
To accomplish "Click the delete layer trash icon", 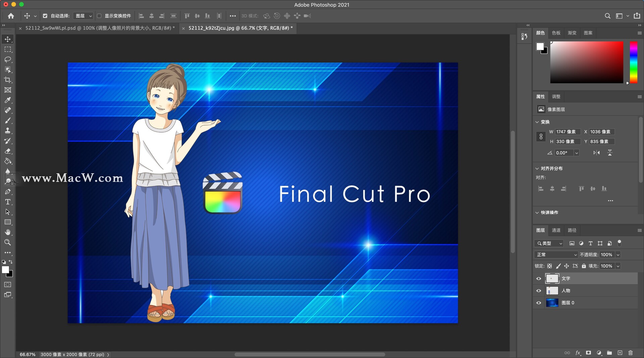I will [x=631, y=353].
